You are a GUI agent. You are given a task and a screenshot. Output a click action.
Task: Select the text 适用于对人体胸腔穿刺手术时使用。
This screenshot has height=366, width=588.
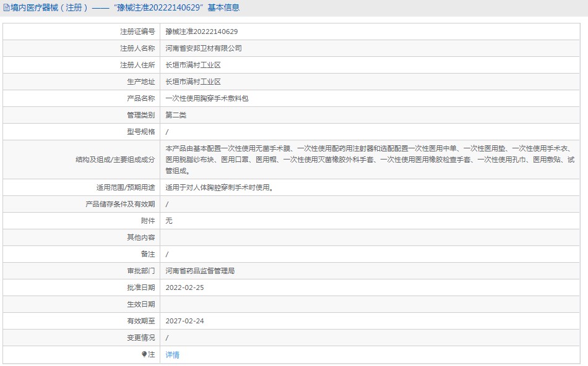point(220,187)
